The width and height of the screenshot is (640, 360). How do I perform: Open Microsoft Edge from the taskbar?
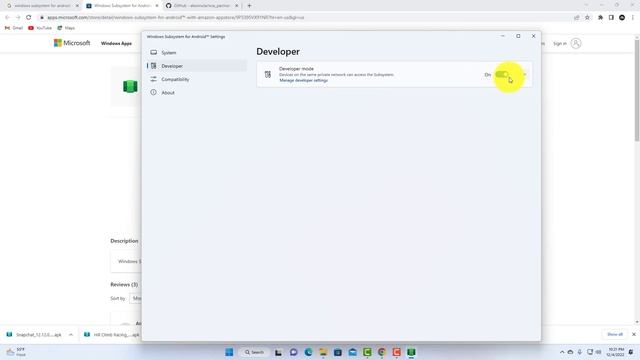tap(308, 352)
